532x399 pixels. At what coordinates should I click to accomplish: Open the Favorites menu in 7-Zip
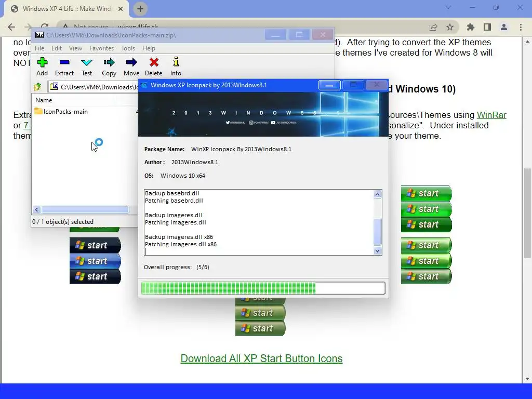pos(101,48)
